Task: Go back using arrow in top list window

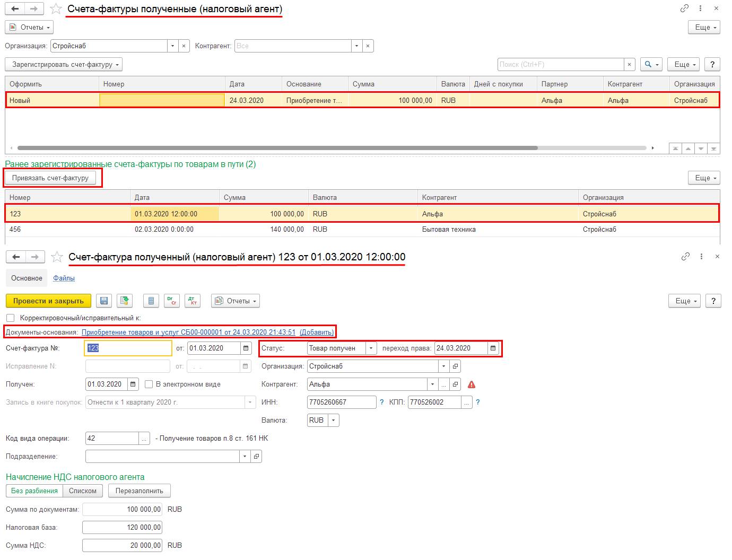Action: 15,9
